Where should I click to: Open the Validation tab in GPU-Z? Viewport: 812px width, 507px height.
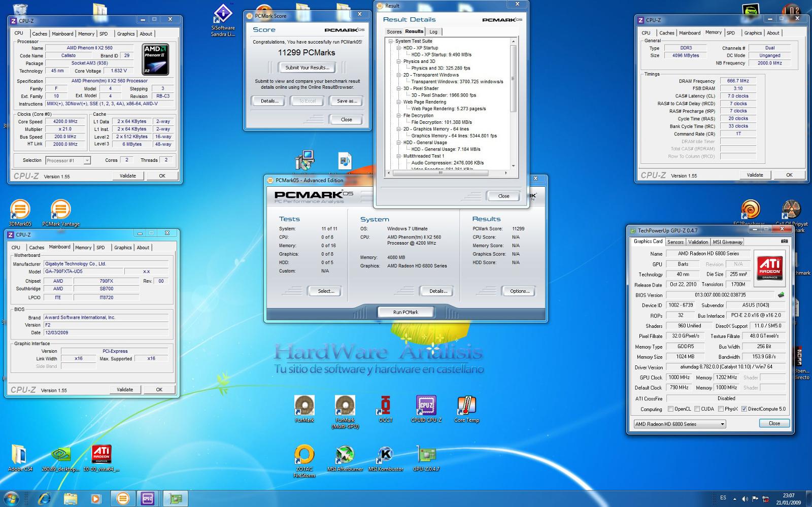tap(698, 242)
